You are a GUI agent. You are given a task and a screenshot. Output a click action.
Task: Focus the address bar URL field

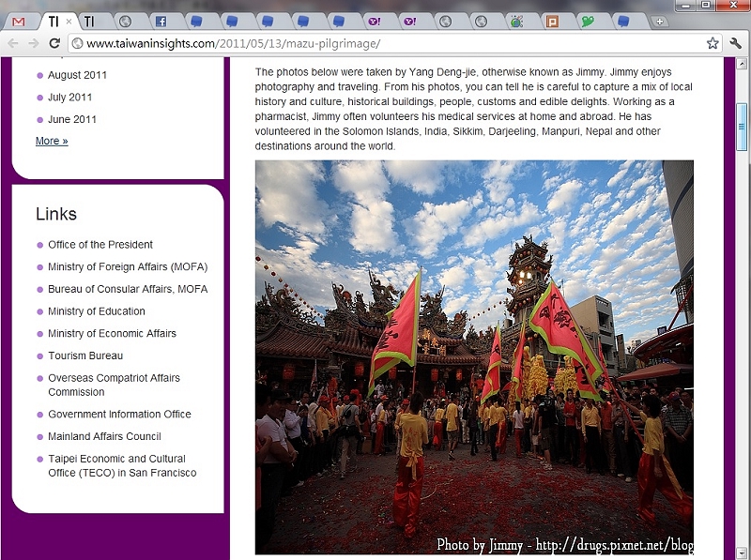395,43
